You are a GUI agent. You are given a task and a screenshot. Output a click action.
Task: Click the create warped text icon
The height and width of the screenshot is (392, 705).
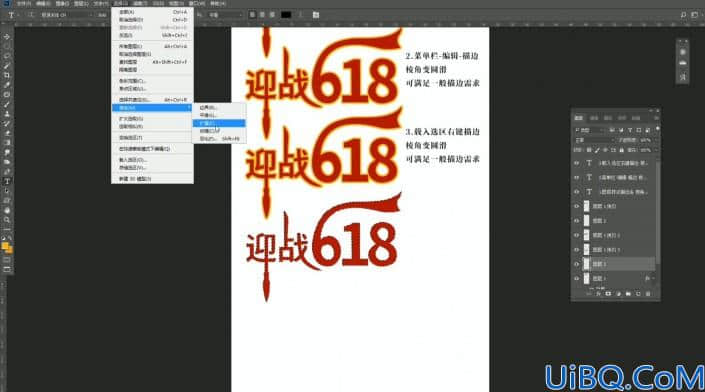coord(301,15)
